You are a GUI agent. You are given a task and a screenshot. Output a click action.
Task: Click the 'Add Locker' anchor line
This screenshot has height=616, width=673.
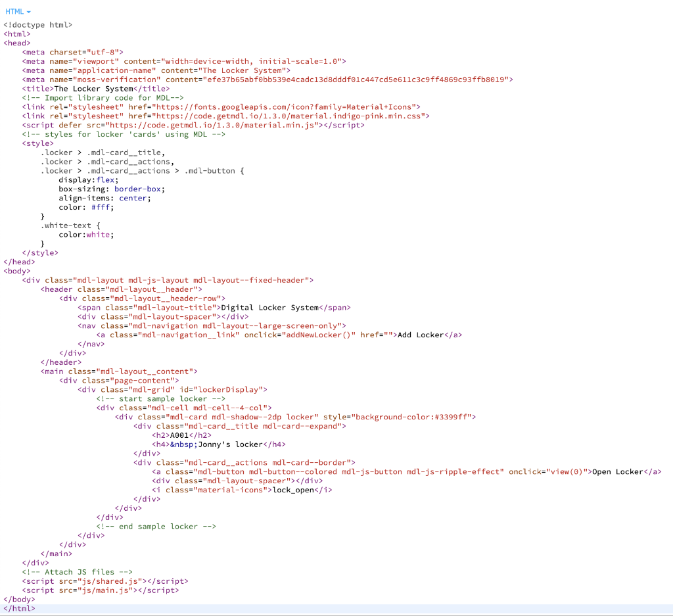(x=279, y=335)
